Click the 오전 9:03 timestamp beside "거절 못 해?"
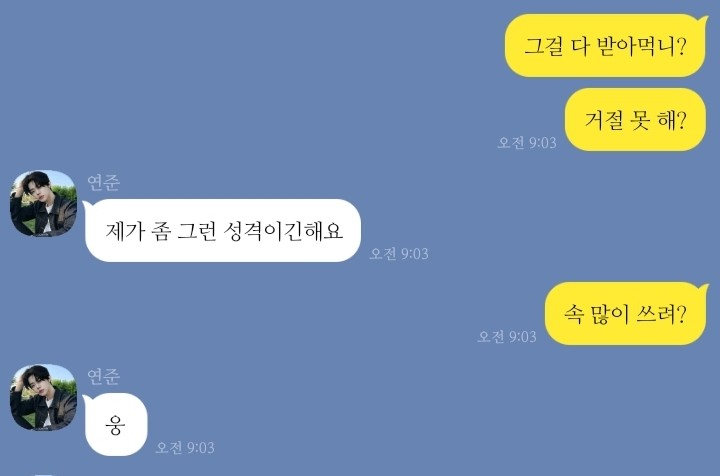The height and width of the screenshot is (476, 720). pyautogui.click(x=527, y=143)
